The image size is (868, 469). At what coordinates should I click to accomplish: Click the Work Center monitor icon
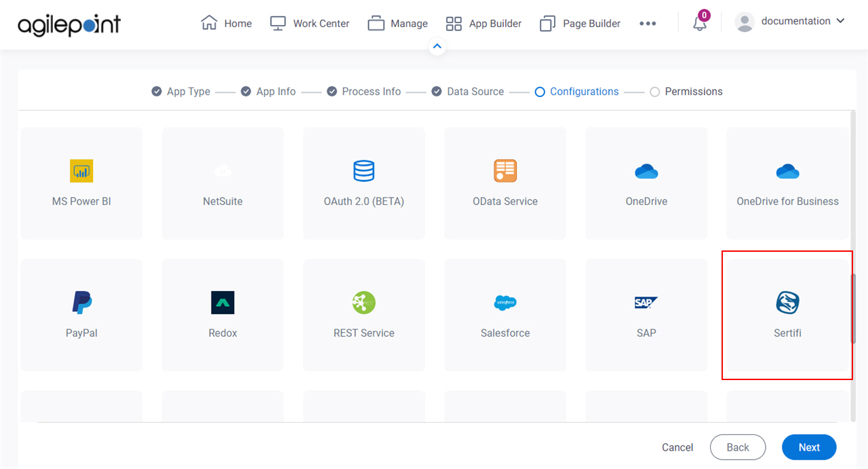(277, 24)
